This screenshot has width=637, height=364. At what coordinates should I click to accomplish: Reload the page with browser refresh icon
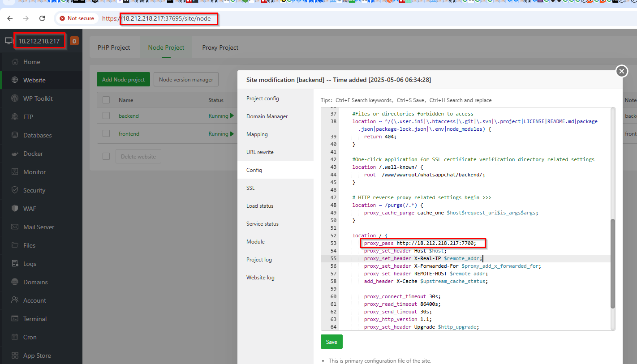click(42, 18)
